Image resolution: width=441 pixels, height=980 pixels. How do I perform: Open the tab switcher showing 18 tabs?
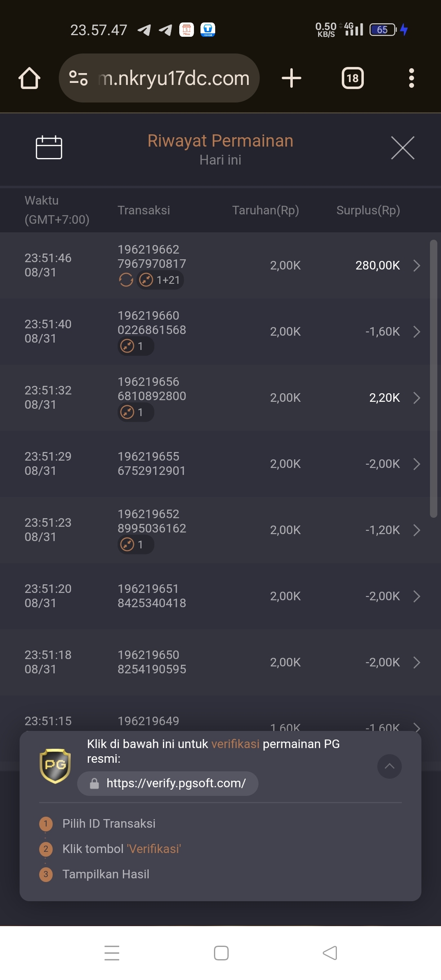click(352, 78)
